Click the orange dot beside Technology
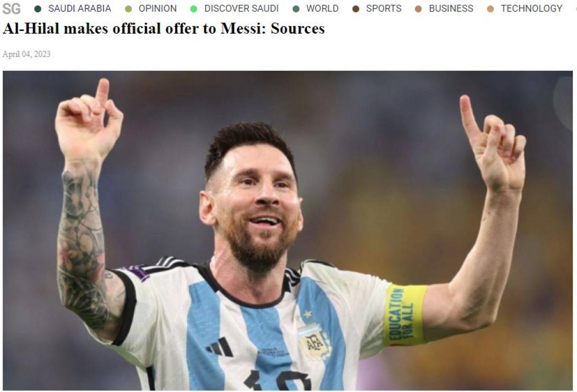577x392 pixels. click(x=490, y=9)
